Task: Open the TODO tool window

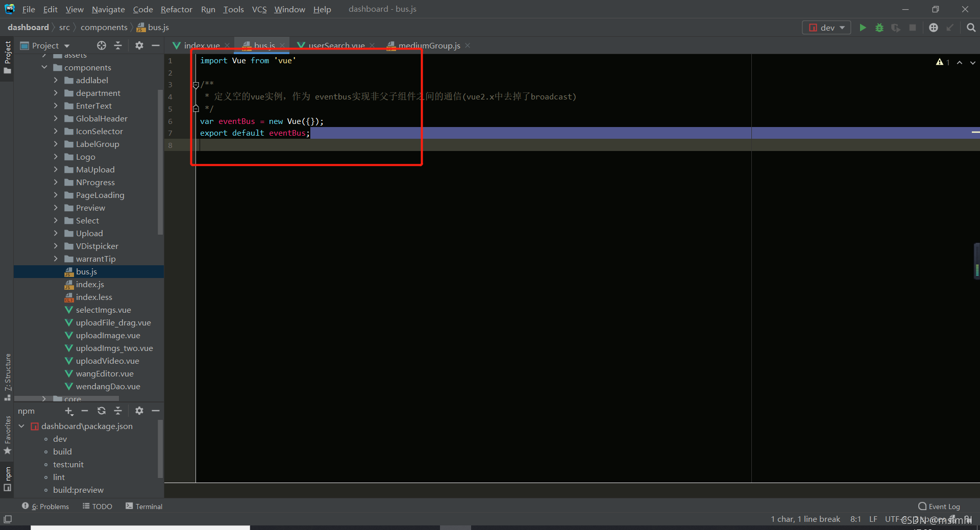Action: tap(97, 506)
